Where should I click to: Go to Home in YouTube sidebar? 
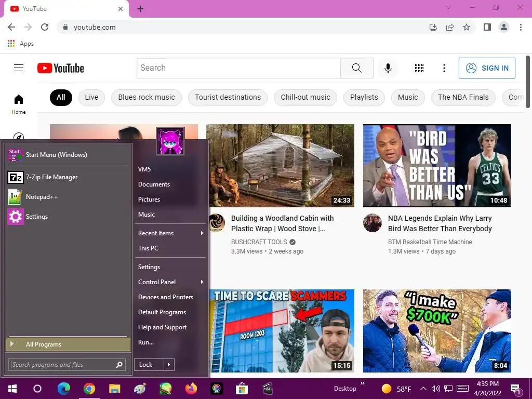[x=19, y=104]
